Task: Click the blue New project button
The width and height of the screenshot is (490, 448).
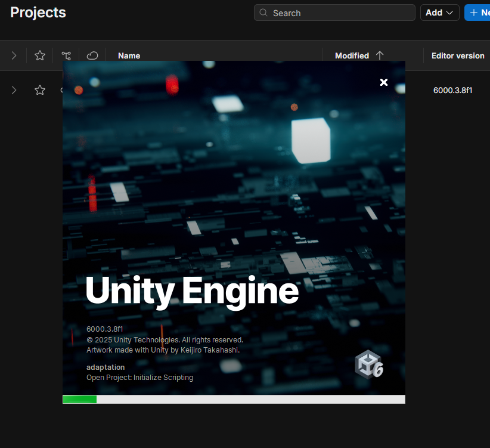Action: [x=477, y=13]
